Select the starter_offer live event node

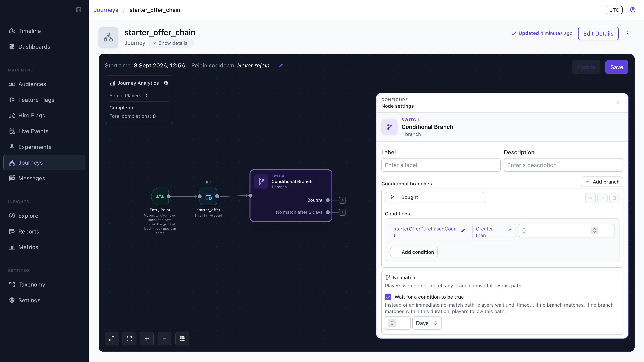pyautogui.click(x=209, y=196)
